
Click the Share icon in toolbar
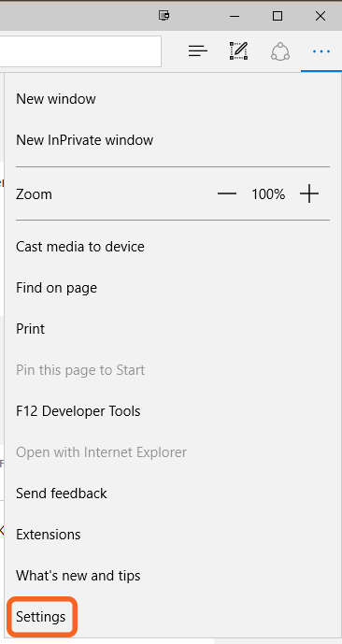280,51
